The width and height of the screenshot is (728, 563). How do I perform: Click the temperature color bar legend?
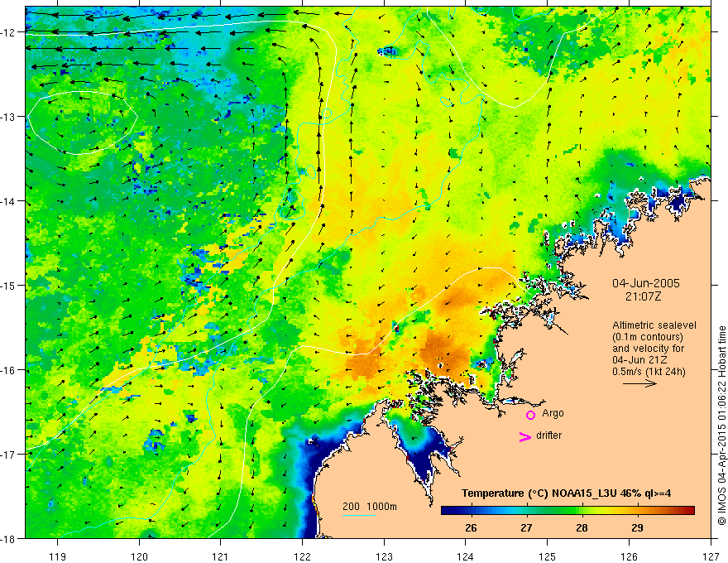568,511
